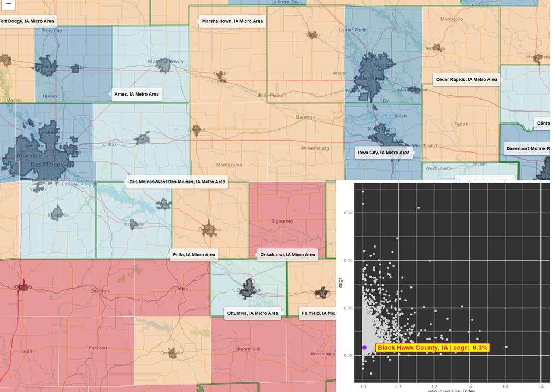Click Des Moines-West Des Moines Metro Area label

coord(177,182)
